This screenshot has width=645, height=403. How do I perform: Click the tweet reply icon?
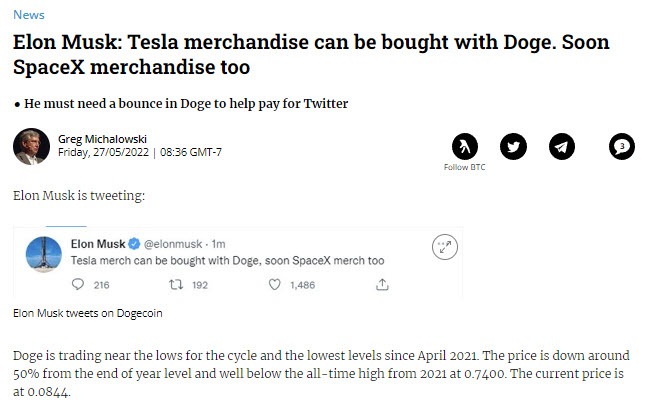pyautogui.click(x=78, y=284)
